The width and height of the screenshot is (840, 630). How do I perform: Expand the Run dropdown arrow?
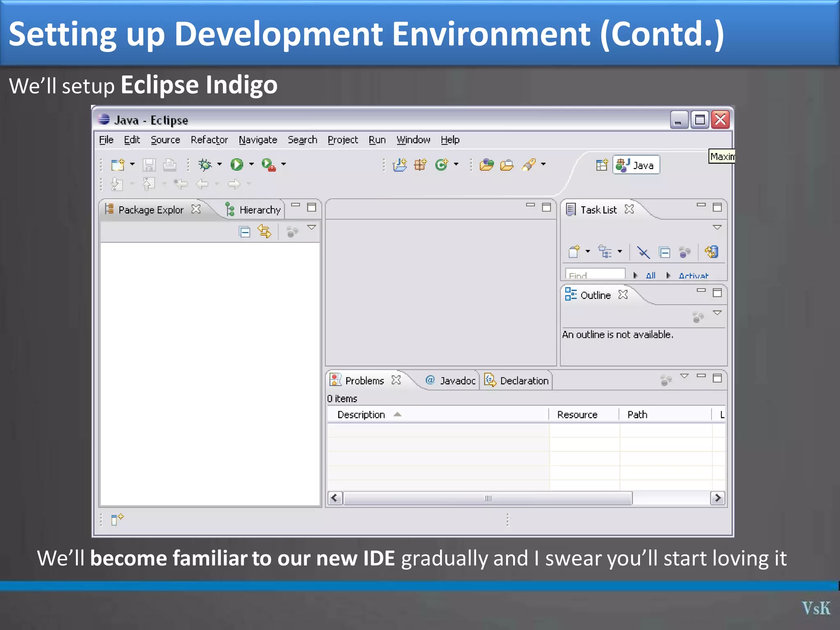[251, 164]
